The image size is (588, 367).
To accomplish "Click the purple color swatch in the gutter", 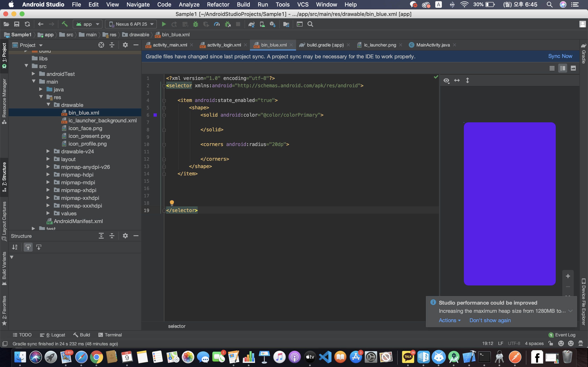I will 155,115.
